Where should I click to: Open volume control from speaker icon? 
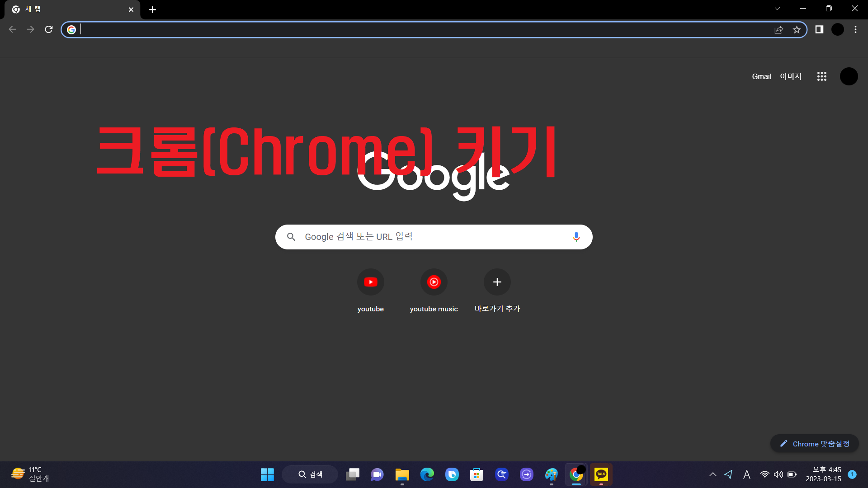pyautogui.click(x=778, y=474)
